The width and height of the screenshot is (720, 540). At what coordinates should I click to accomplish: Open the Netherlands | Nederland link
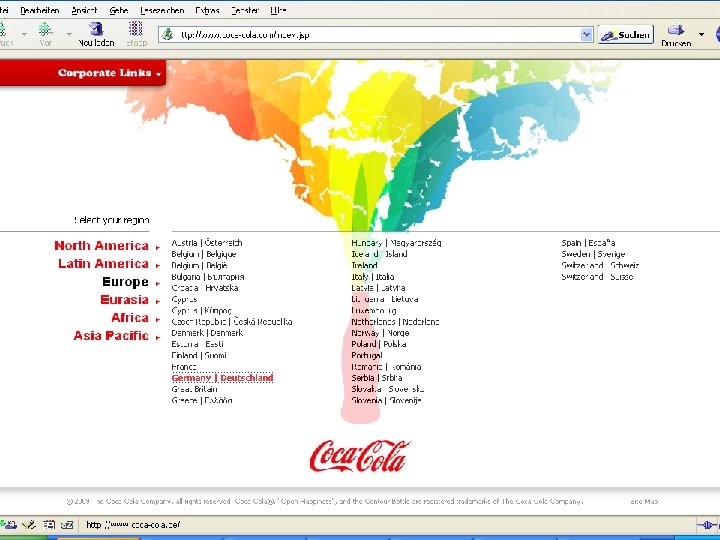395,321
